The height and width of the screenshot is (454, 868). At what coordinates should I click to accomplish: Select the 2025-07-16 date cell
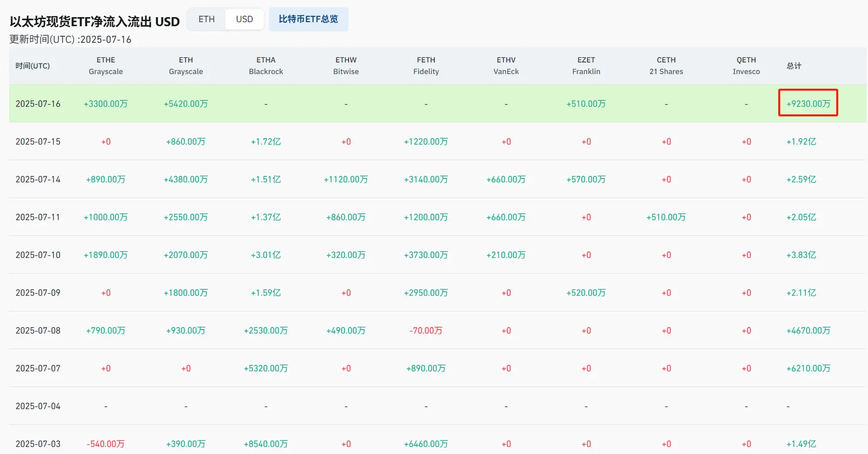click(x=38, y=104)
